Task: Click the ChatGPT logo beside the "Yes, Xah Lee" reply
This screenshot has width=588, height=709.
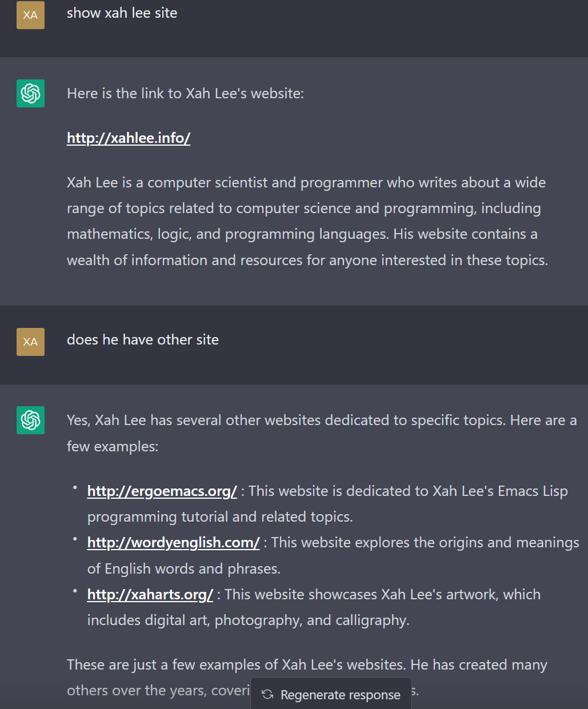Action: pyautogui.click(x=30, y=420)
